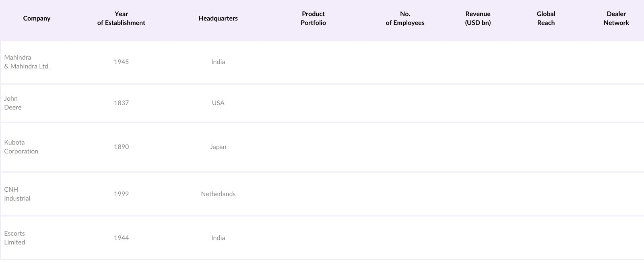Screen dimensions: 644x263
Task: Select the Netherlands headquarters cell
Action: (x=218, y=194)
